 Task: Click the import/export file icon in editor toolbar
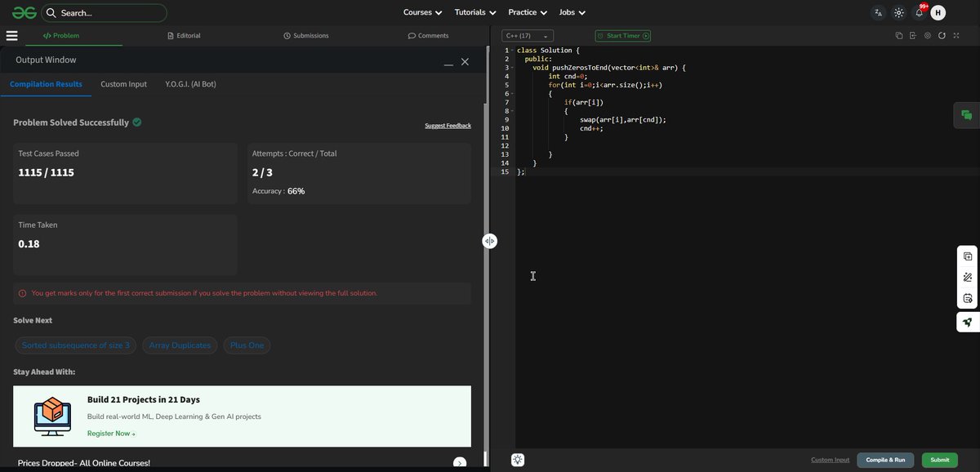[913, 36]
